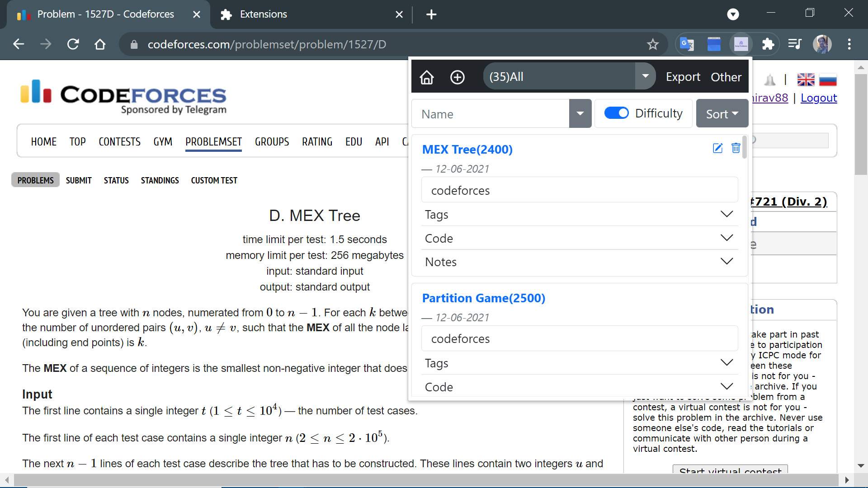Switch to the STANDINGS tab
868x488 pixels.
coord(160,180)
